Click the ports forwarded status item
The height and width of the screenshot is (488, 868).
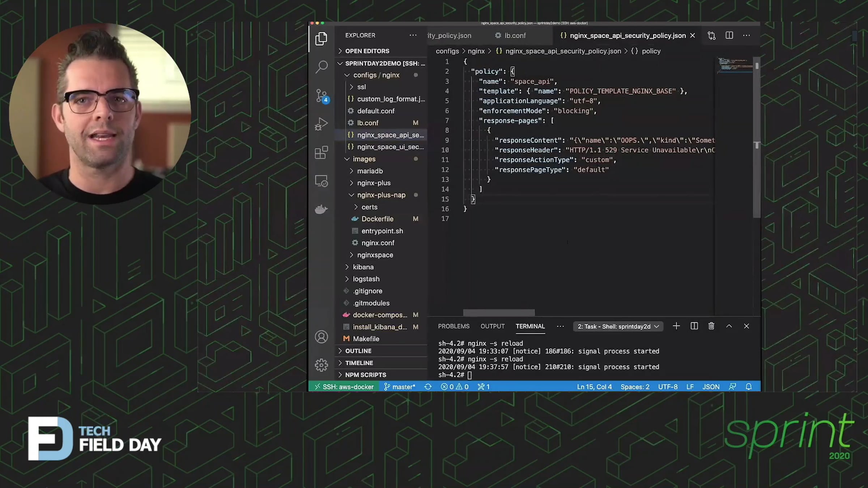484,387
